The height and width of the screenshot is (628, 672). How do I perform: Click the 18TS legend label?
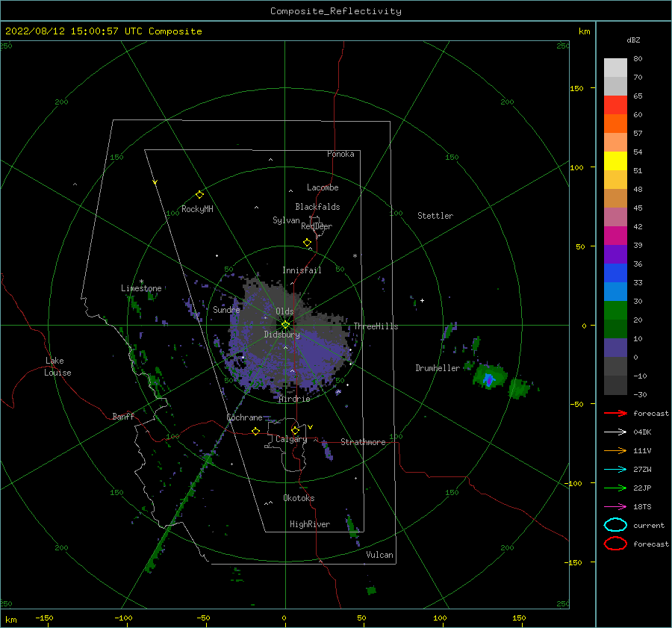coord(642,507)
